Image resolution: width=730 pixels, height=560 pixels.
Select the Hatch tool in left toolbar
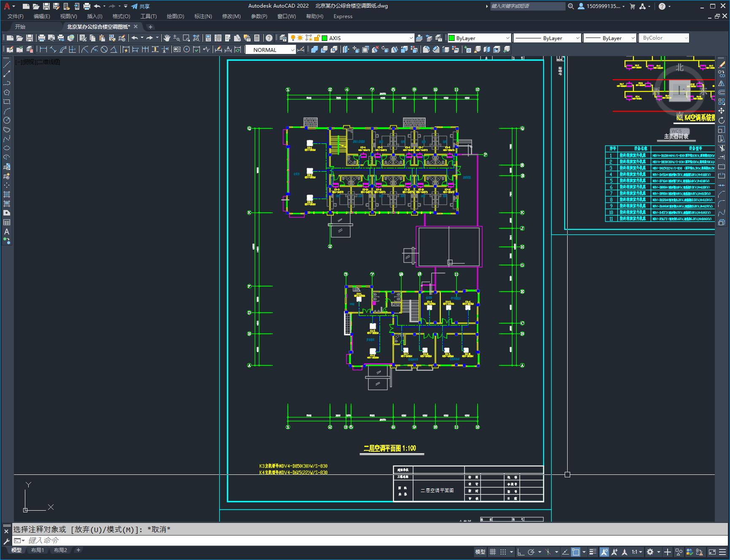7,194
